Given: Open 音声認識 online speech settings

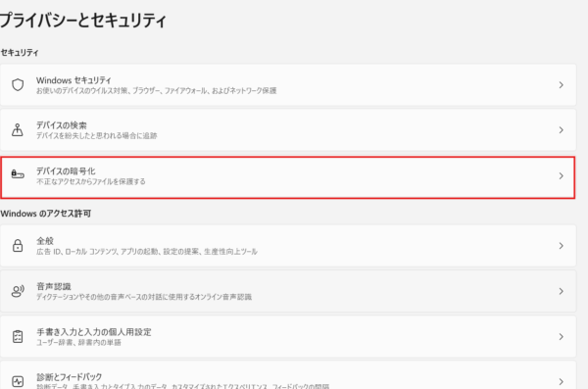Looking at the screenshot, I should coord(288,291).
